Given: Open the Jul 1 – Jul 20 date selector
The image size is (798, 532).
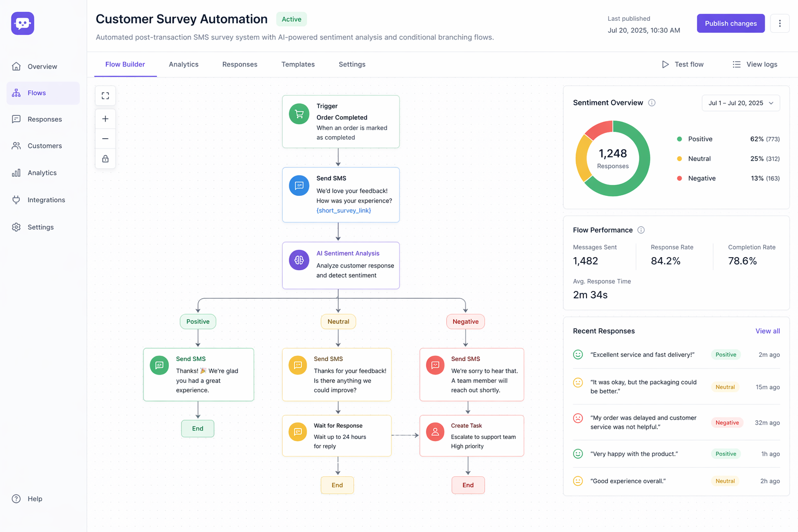Looking at the screenshot, I should (x=741, y=103).
